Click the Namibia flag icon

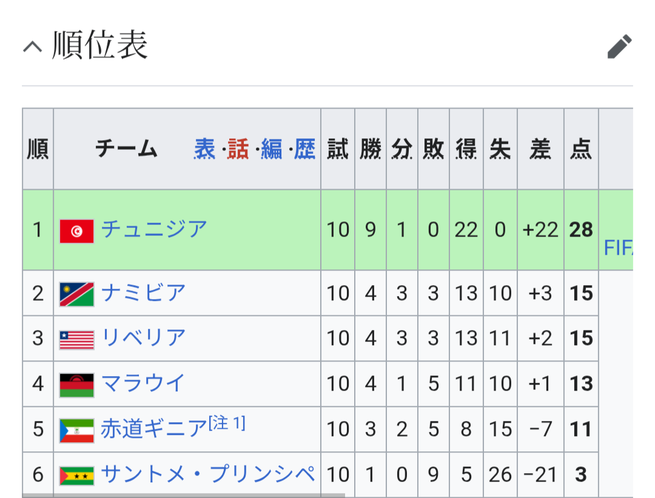click(76, 294)
